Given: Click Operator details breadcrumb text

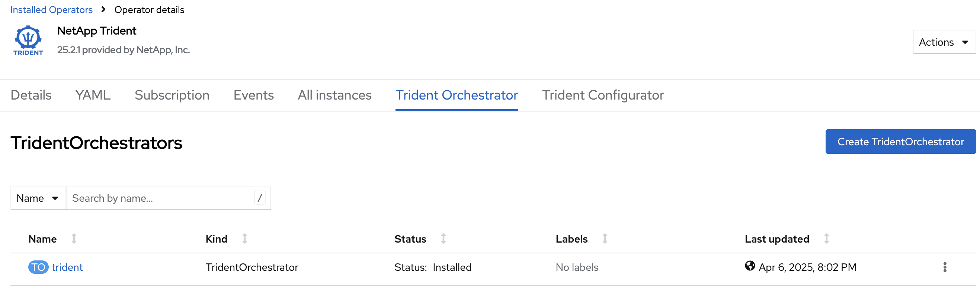Looking at the screenshot, I should click(x=149, y=10).
